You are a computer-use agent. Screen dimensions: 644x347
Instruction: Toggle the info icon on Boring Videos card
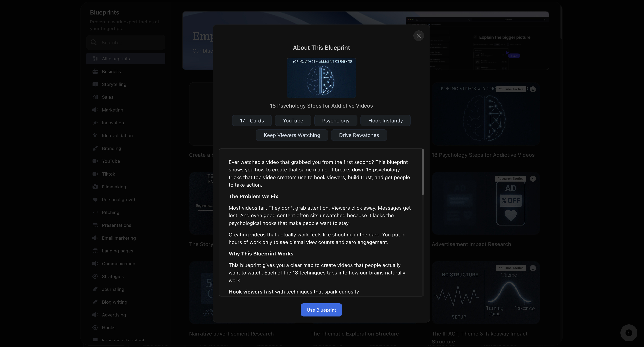pos(533,89)
